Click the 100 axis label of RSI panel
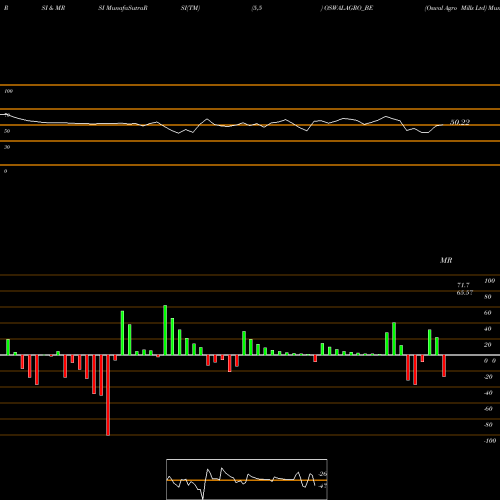 pos(9,91)
